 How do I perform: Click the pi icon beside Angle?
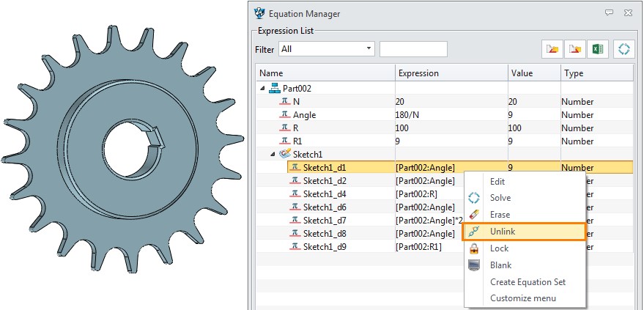pos(284,114)
